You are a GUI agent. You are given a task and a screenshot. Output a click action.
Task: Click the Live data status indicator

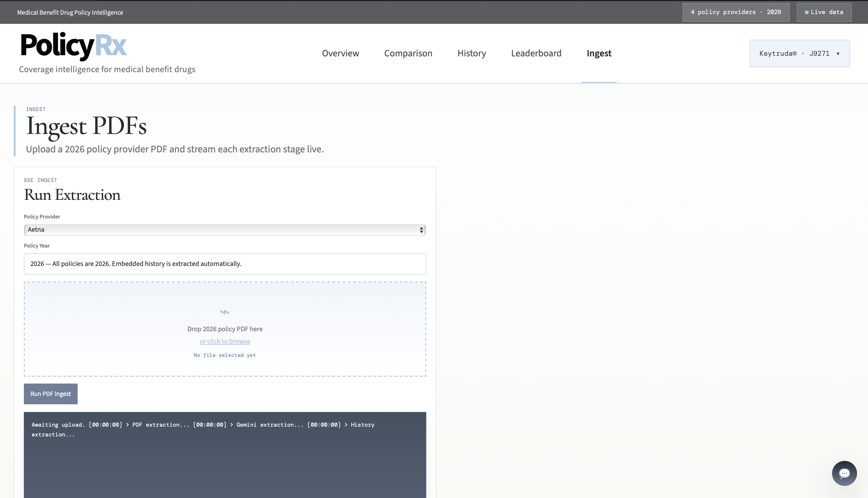(824, 12)
